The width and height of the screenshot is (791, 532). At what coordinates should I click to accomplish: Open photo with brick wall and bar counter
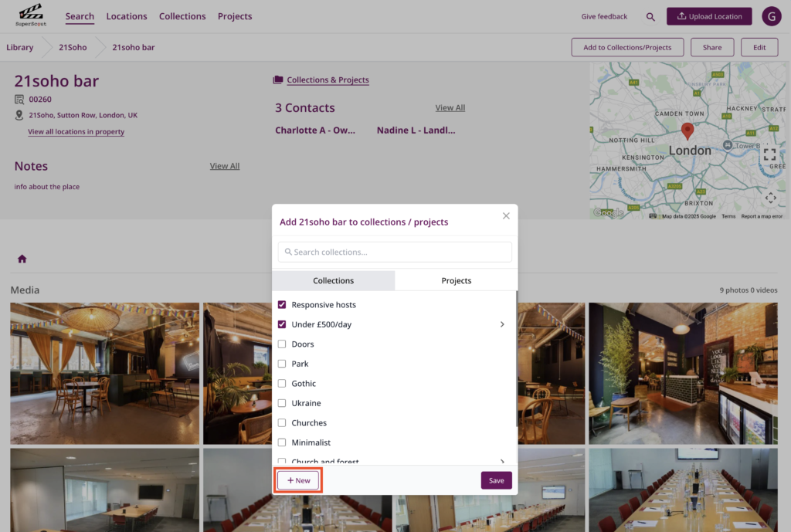(683, 373)
